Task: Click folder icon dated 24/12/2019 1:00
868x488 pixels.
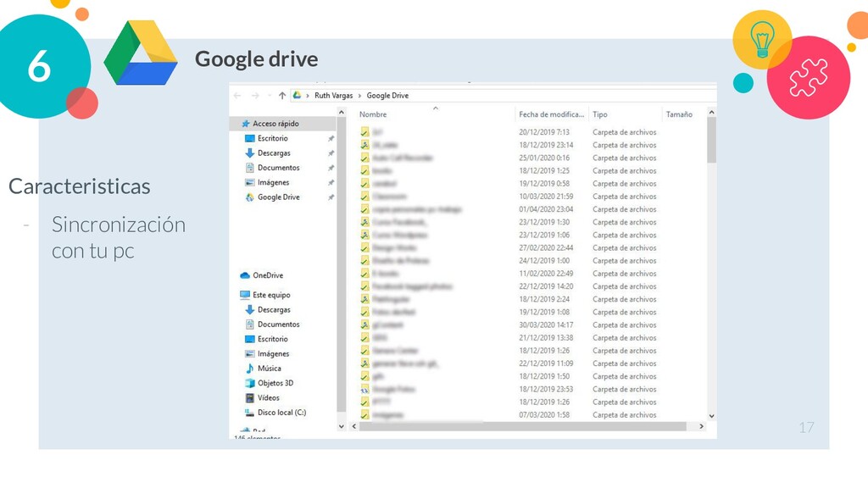Action: coord(364,261)
